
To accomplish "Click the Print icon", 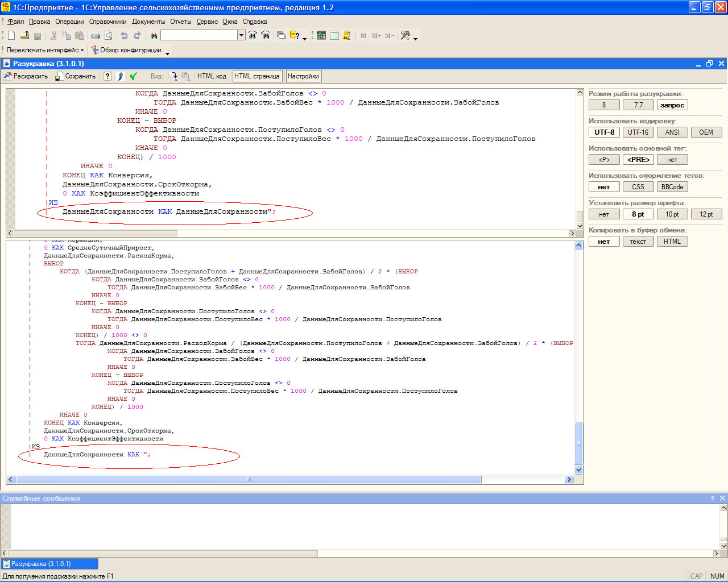I will click(x=96, y=35).
